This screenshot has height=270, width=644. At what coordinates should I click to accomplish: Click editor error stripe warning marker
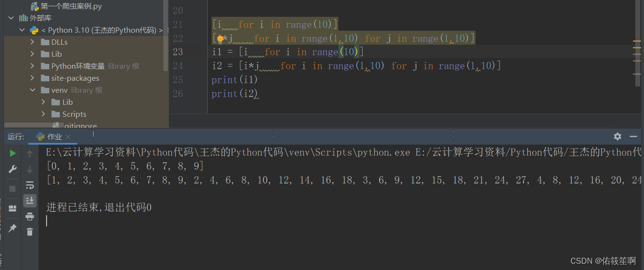pos(637,42)
